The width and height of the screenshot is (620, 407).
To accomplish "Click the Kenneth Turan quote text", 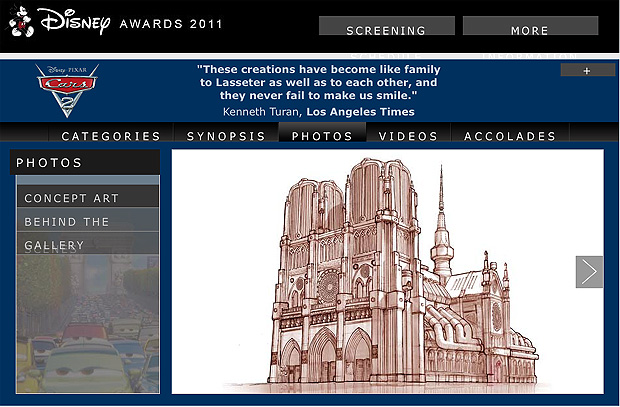I will (x=319, y=82).
